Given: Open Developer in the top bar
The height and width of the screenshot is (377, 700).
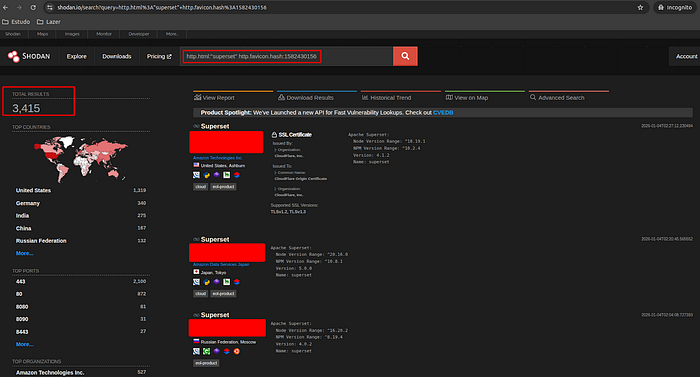Looking at the screenshot, I should [x=139, y=34].
